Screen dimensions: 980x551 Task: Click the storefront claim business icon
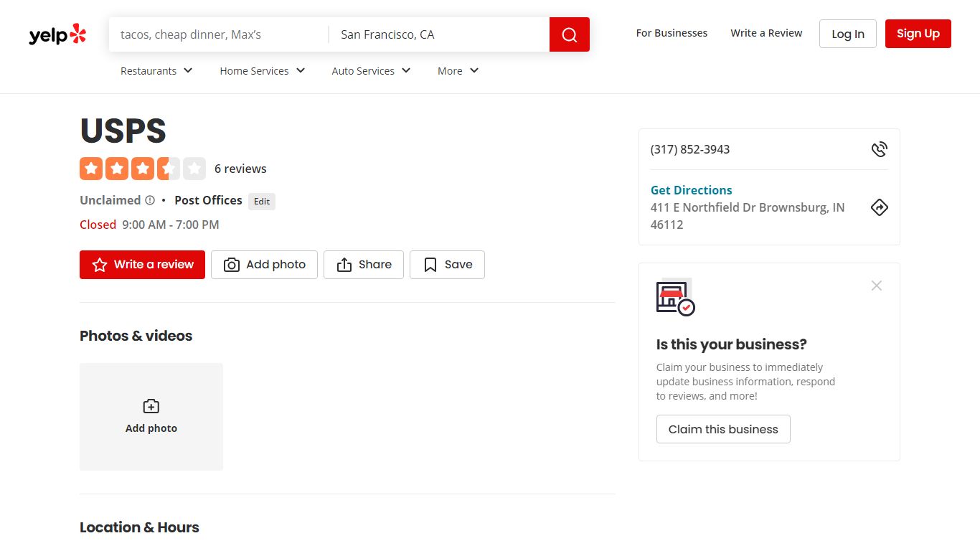point(676,296)
